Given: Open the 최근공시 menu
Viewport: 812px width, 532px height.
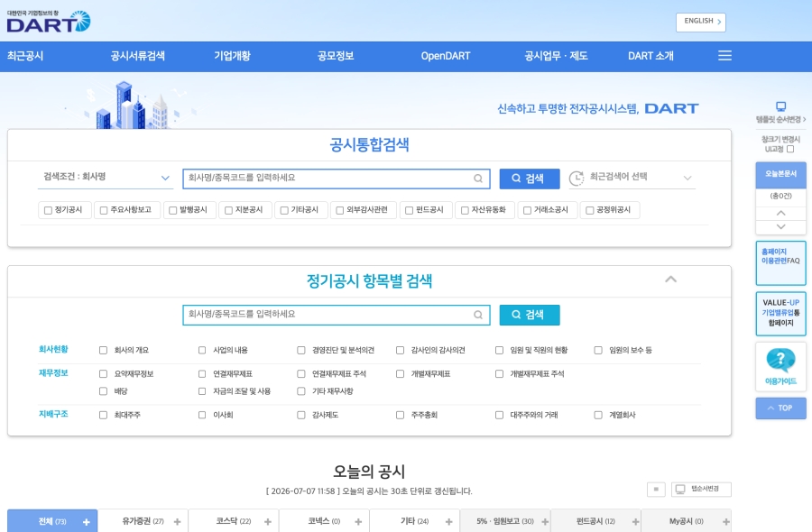Looking at the screenshot, I should point(25,56).
